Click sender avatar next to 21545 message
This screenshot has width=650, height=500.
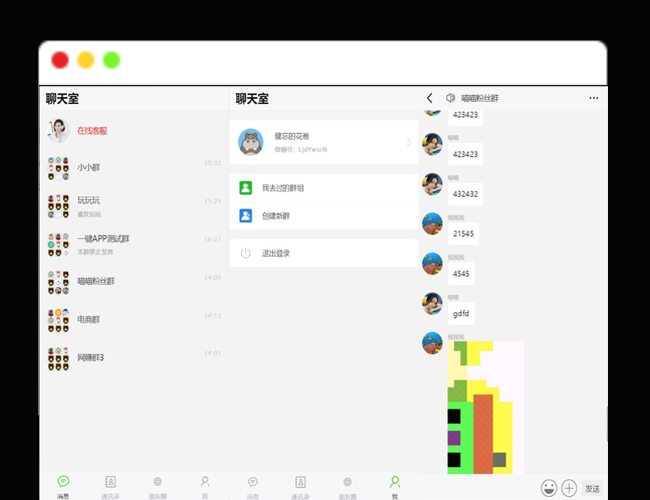pos(432,223)
